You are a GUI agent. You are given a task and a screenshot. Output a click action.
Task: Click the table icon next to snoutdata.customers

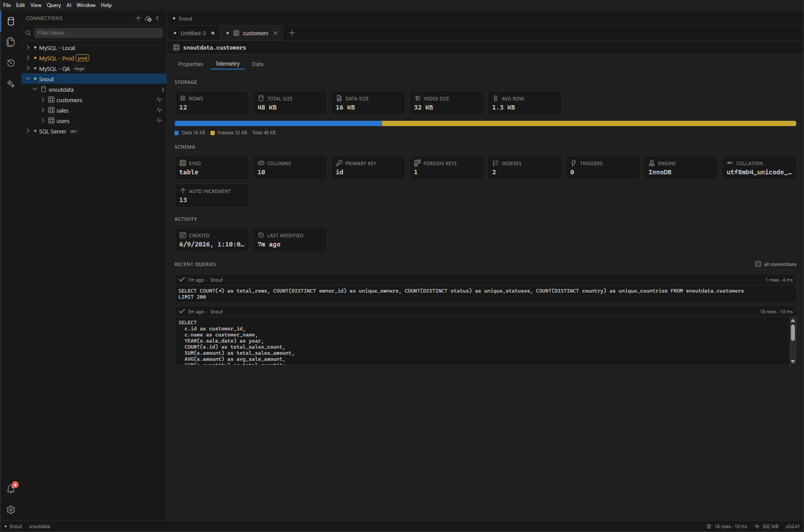[177, 47]
